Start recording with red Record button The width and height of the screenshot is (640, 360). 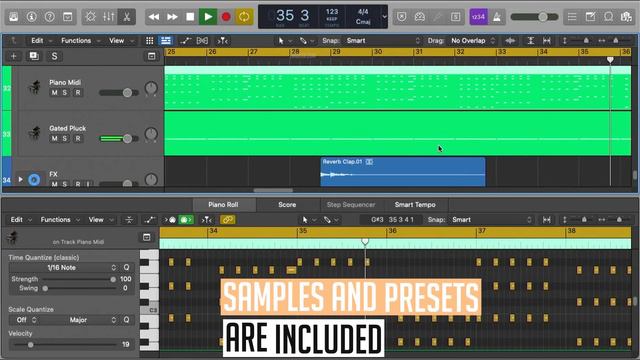(226, 17)
